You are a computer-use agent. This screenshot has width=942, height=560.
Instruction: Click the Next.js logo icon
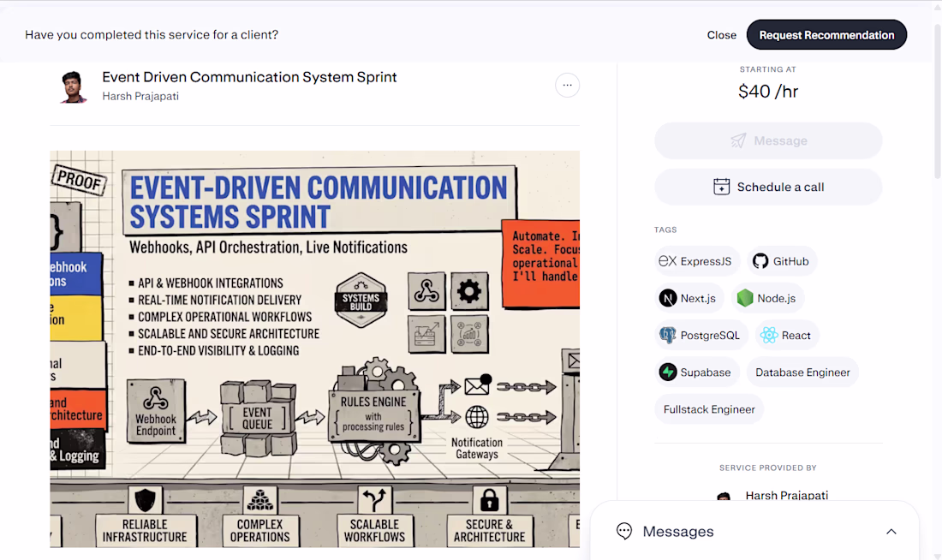pos(667,298)
